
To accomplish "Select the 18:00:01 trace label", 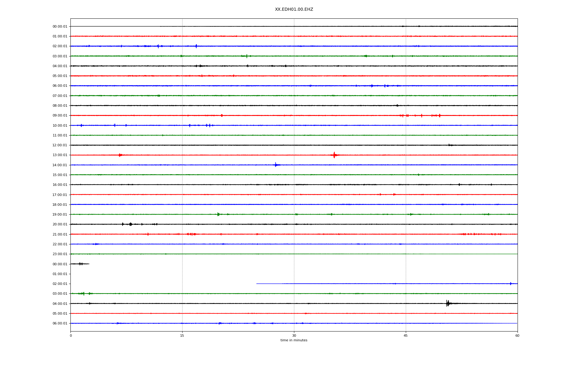I will pos(60,205).
